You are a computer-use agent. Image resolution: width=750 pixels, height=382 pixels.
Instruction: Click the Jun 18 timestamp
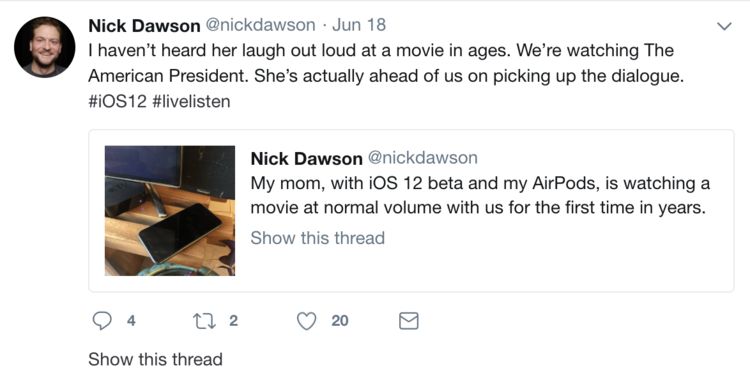pyautogui.click(x=359, y=25)
